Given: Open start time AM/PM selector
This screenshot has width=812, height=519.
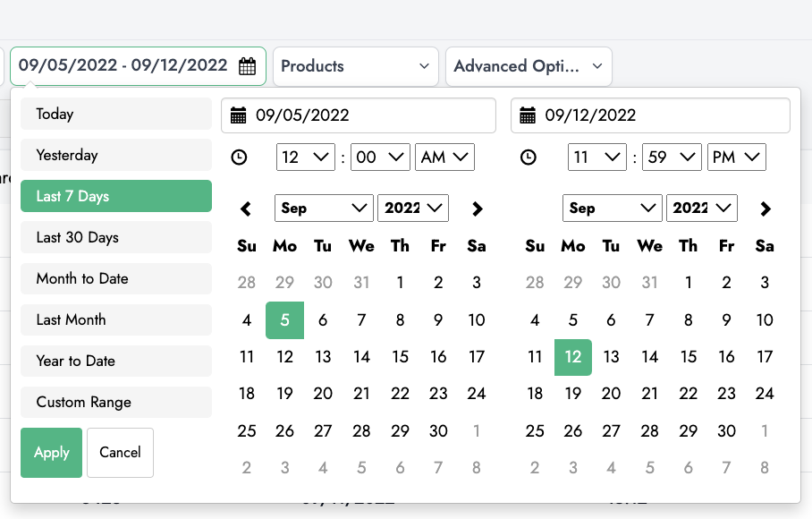Looking at the screenshot, I should 444,157.
